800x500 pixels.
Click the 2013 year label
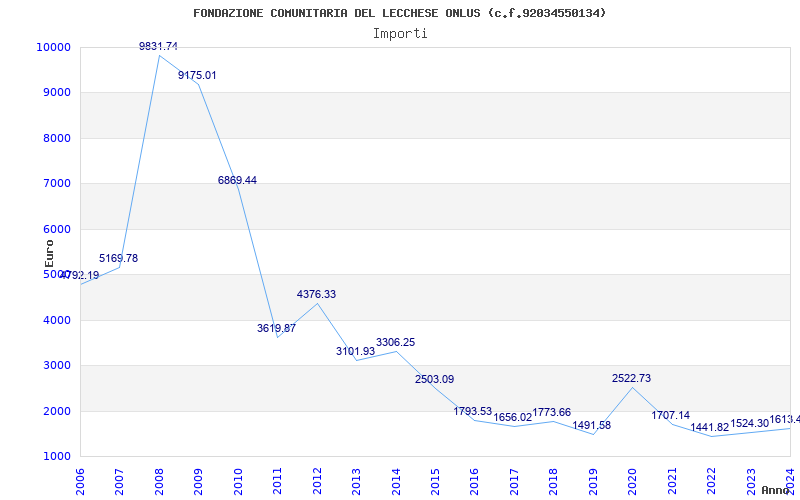point(356,481)
